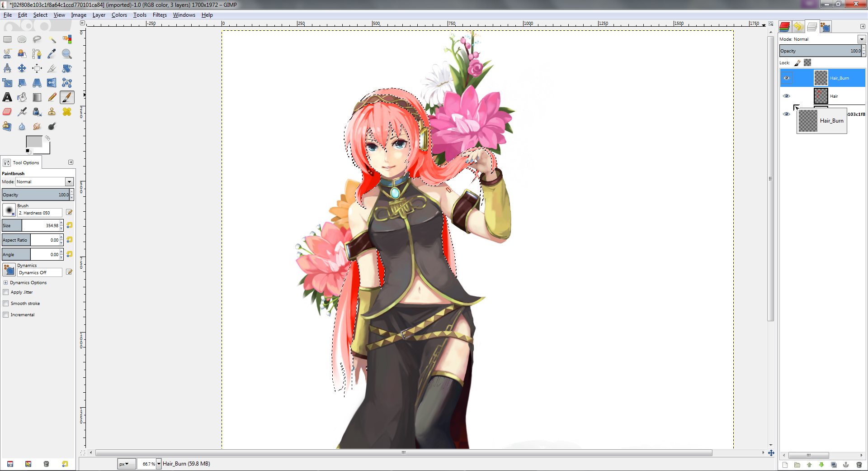Raise the layer one step up
Image resolution: width=868 pixels, height=471 pixels.
pyautogui.click(x=809, y=465)
